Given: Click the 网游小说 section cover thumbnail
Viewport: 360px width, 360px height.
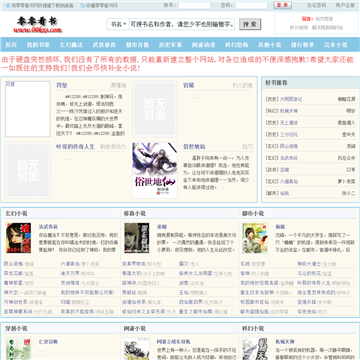Looking at the screenshot, I should click(137, 349).
